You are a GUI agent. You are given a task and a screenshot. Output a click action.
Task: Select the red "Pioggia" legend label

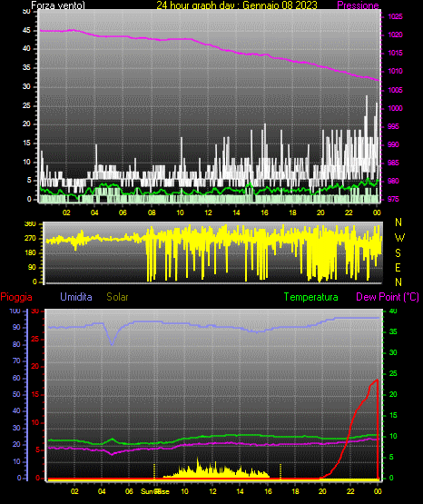[16, 297]
